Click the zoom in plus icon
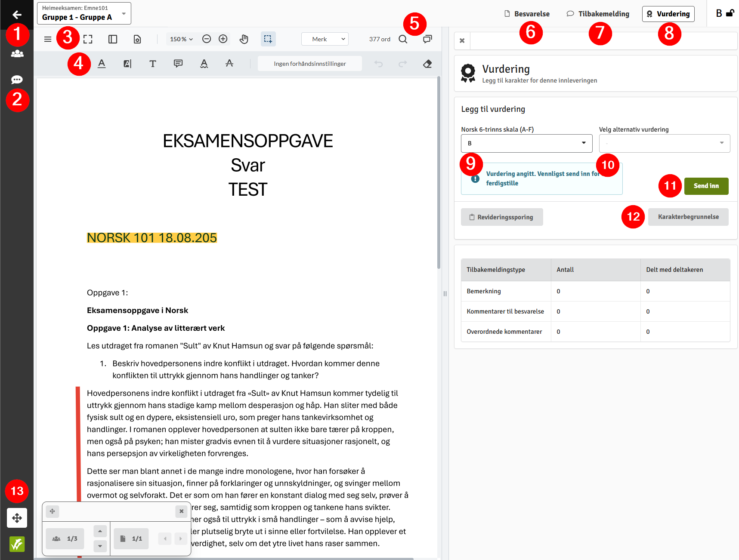 pyautogui.click(x=223, y=39)
